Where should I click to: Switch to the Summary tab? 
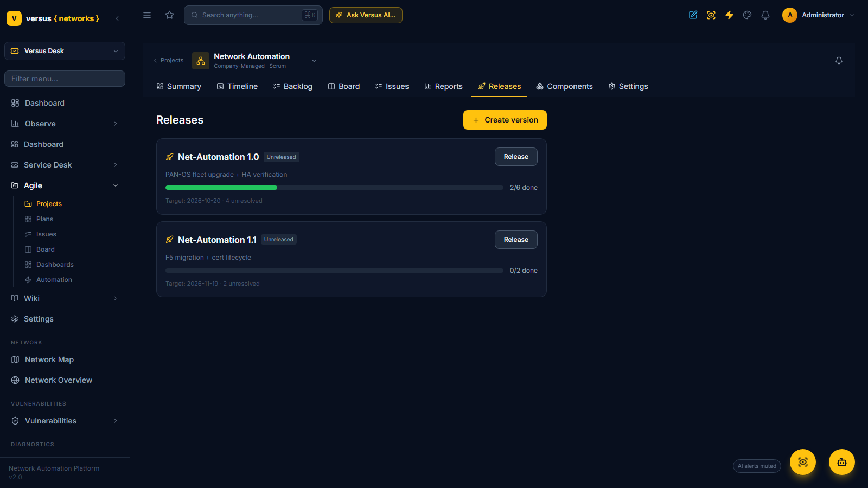(178, 86)
